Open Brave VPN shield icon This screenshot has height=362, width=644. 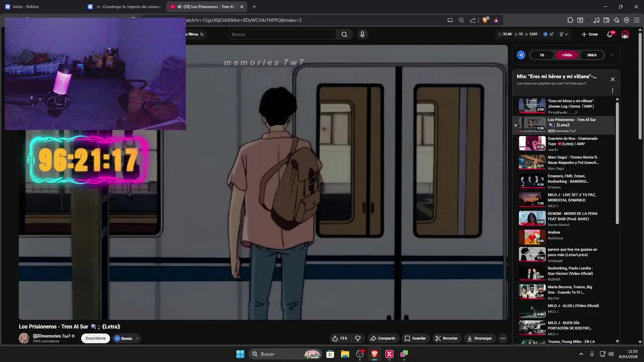pyautogui.click(x=626, y=20)
